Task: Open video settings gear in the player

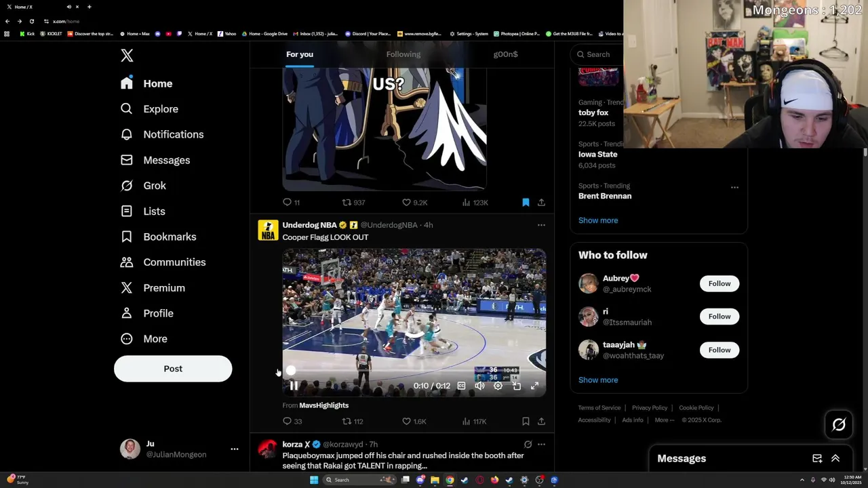Action: 498,386
